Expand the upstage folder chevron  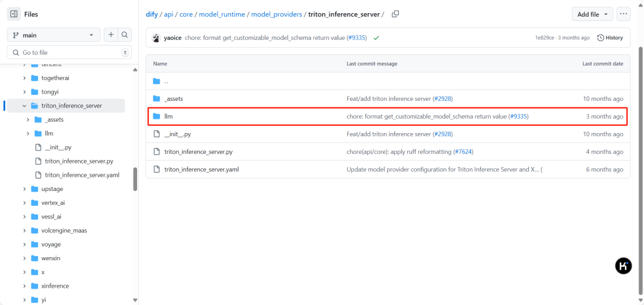(x=24, y=189)
